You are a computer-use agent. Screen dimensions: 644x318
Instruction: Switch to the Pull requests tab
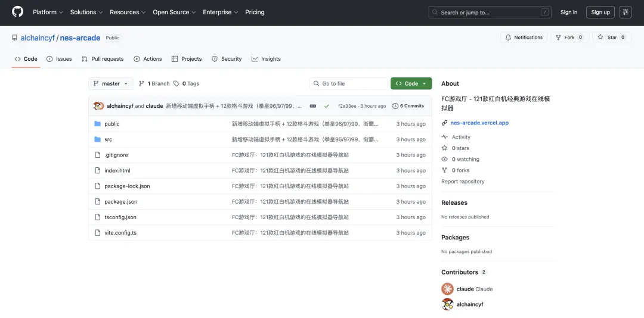coord(103,59)
